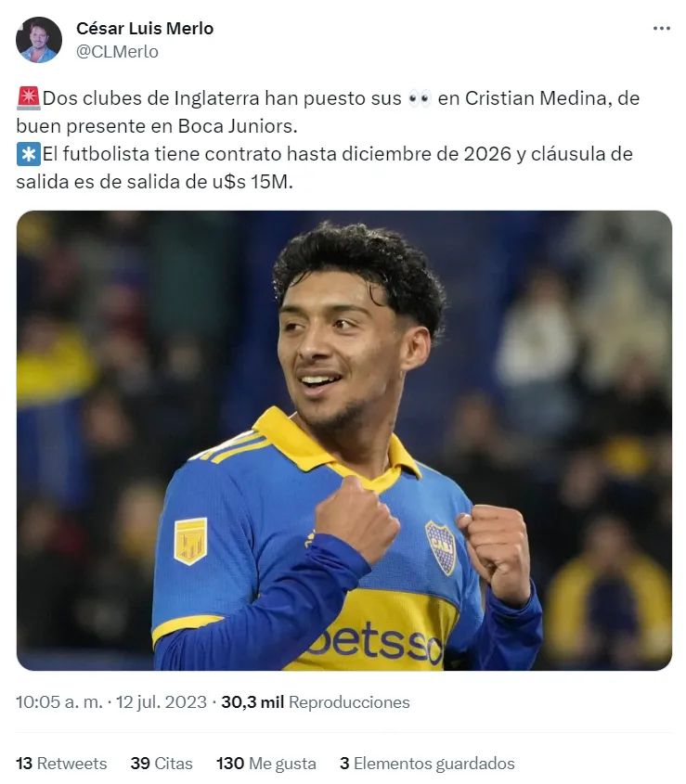
Task: Click the tweet text mentioning Cristian Medina
Action: tap(328, 112)
